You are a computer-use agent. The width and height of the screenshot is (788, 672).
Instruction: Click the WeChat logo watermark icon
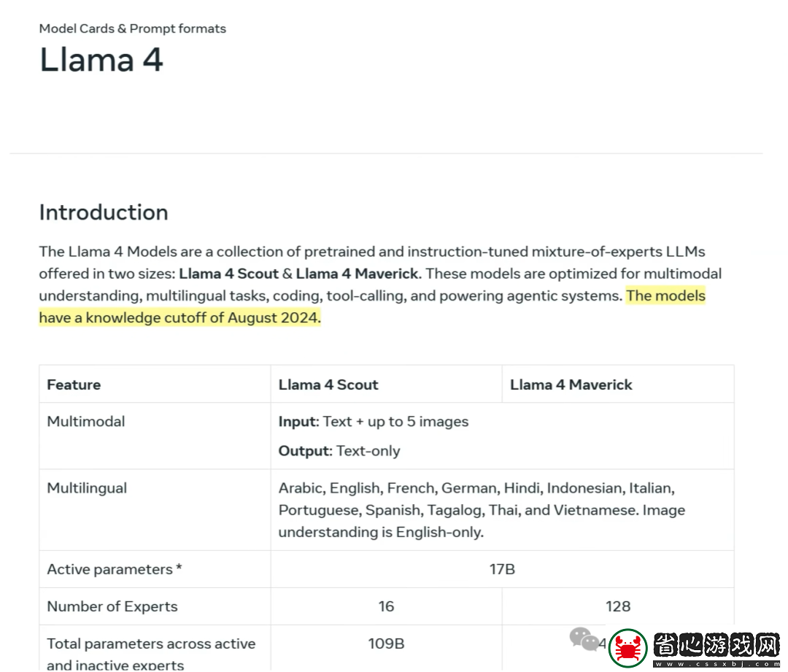(x=584, y=639)
